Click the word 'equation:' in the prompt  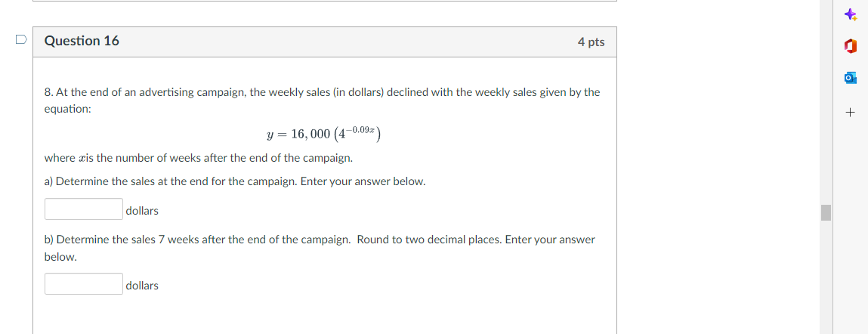(67, 109)
